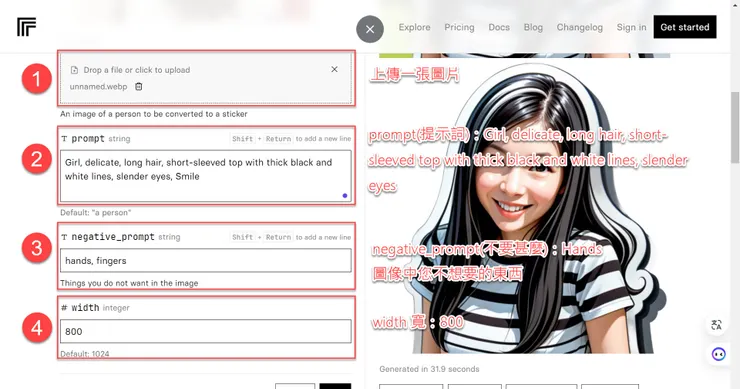Click the translate icon on the right edge
Viewport: 740px width, 389px height.
pos(717,325)
